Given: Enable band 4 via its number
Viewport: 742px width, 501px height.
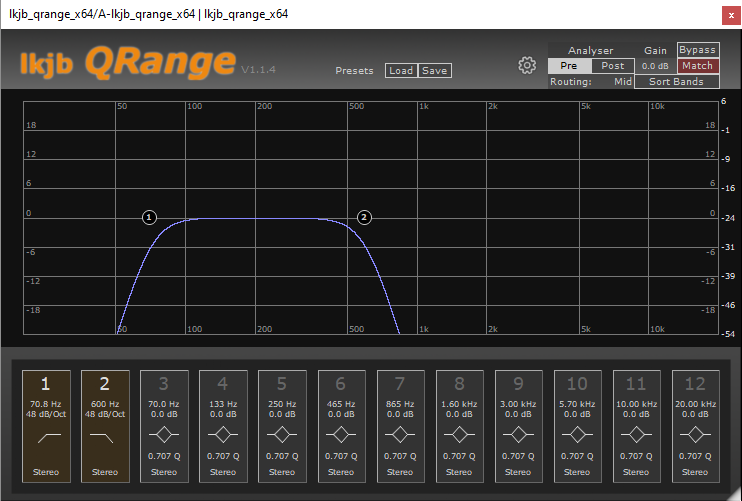Looking at the screenshot, I should 223,384.
